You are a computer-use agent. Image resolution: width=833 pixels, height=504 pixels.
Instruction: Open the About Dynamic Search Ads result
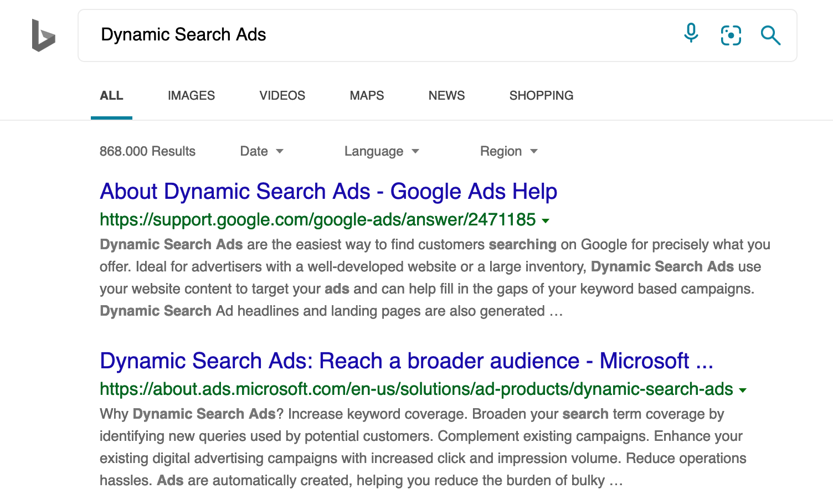(328, 191)
